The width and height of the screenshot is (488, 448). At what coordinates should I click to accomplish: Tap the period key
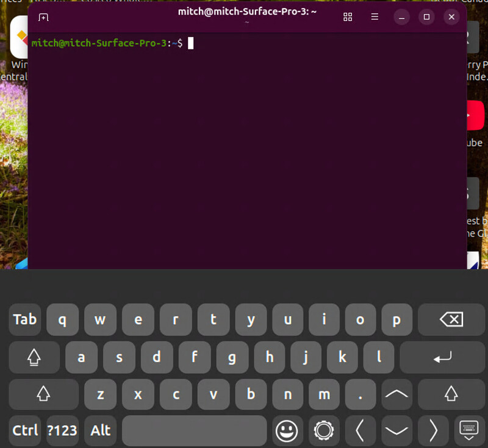pyautogui.click(x=361, y=394)
